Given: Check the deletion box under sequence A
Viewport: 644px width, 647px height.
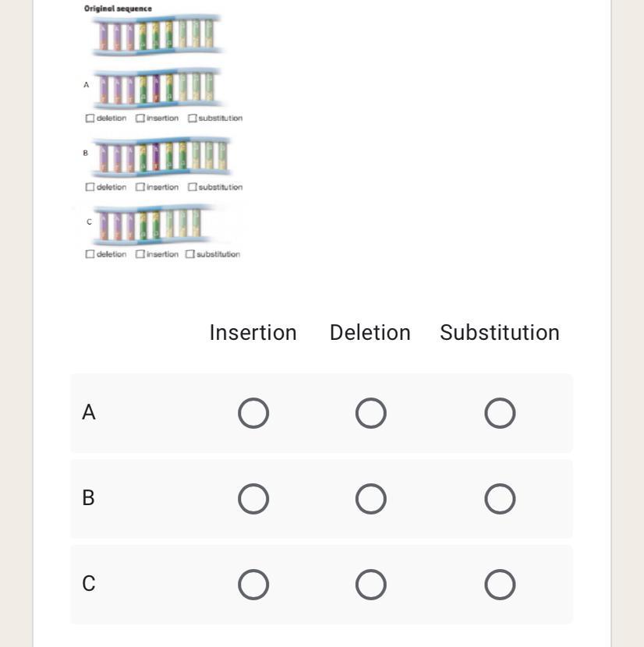Looking at the screenshot, I should pyautogui.click(x=90, y=118).
